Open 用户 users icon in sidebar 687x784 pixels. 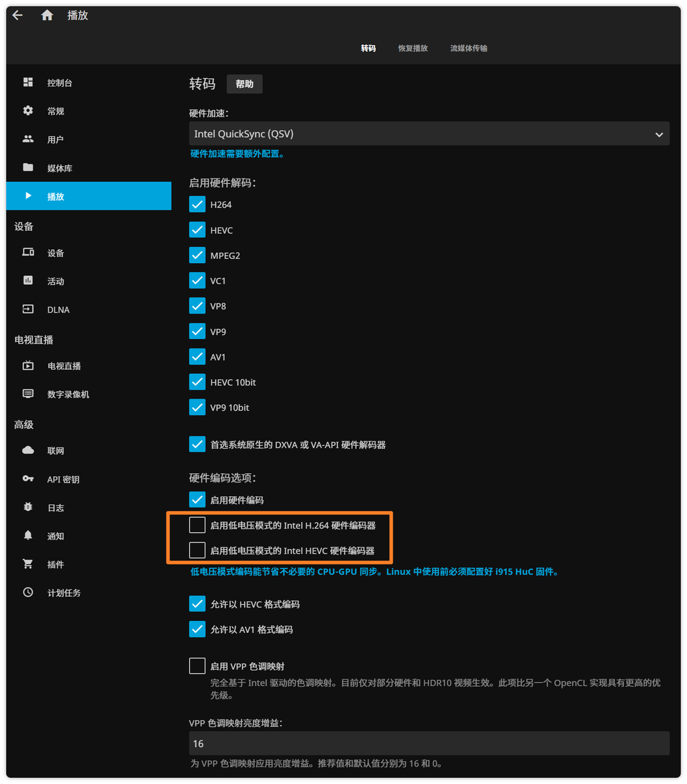pyautogui.click(x=28, y=139)
